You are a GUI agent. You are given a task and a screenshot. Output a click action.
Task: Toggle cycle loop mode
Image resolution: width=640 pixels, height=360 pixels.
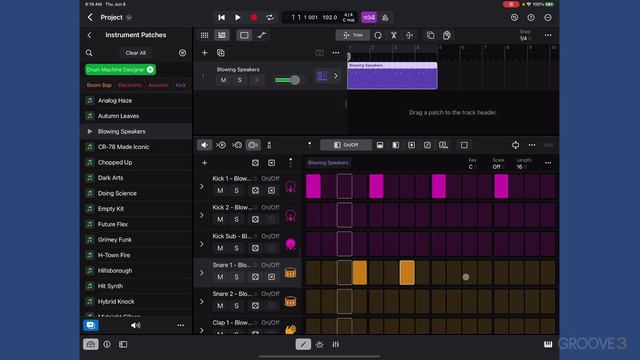[270, 18]
